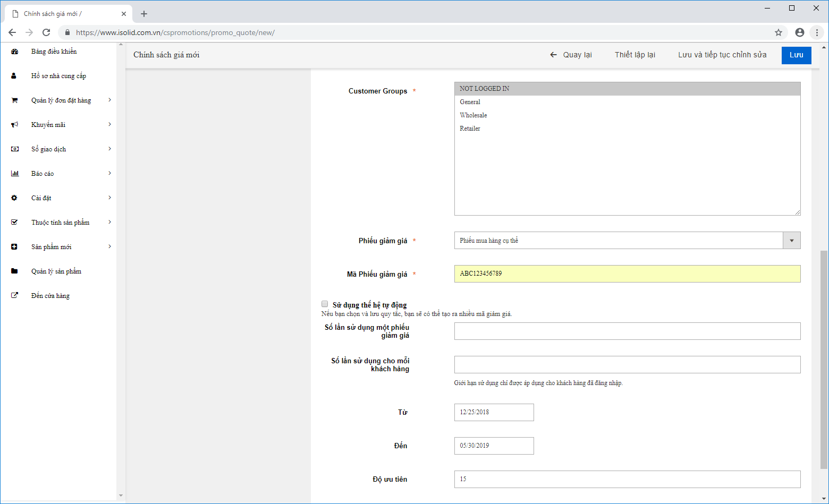Viewport: 829px width, 504px height.
Task: Reload the page with refresh icon
Action: coord(46,32)
